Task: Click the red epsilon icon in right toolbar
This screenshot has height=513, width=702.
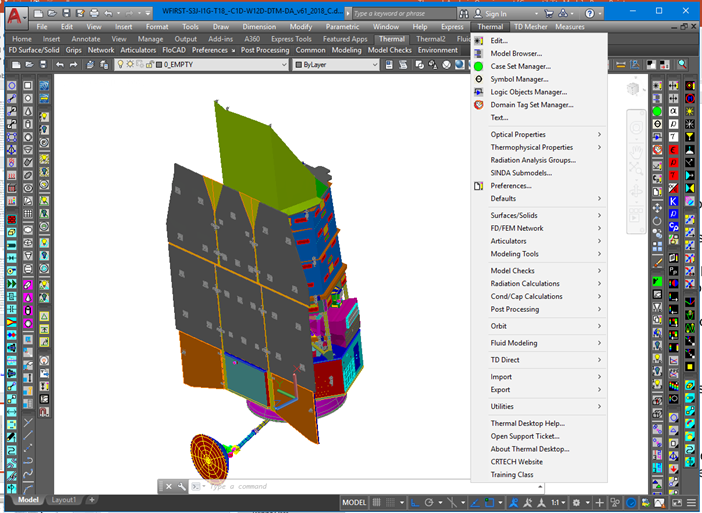Action: pos(673,150)
